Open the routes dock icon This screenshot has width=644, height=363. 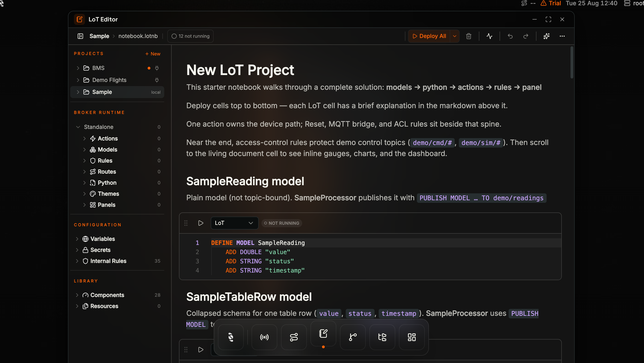294,337
